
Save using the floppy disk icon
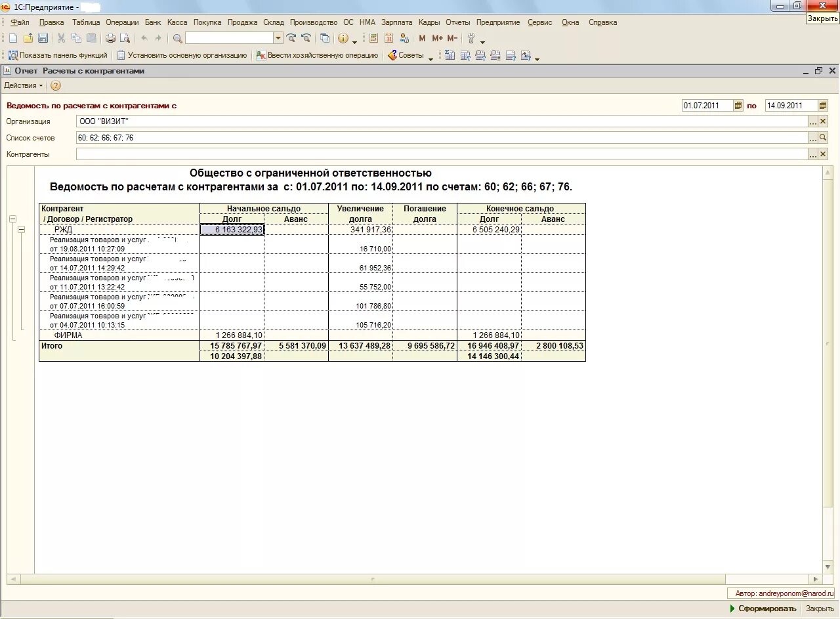pyautogui.click(x=43, y=38)
